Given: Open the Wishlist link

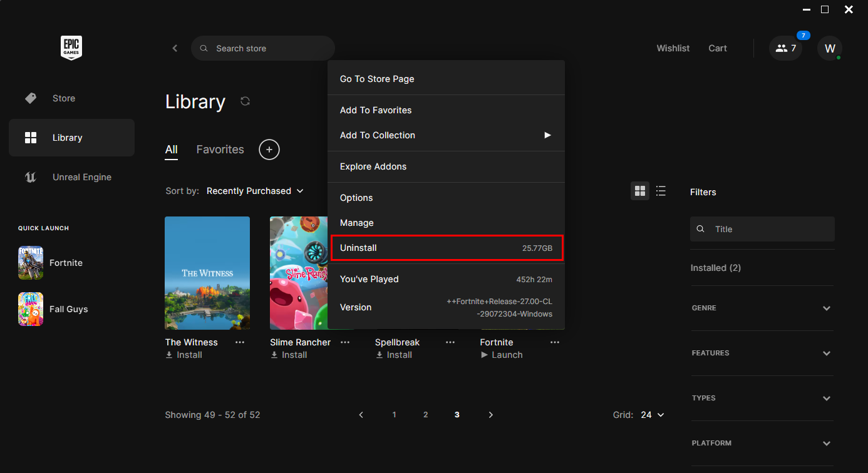Looking at the screenshot, I should pos(673,48).
